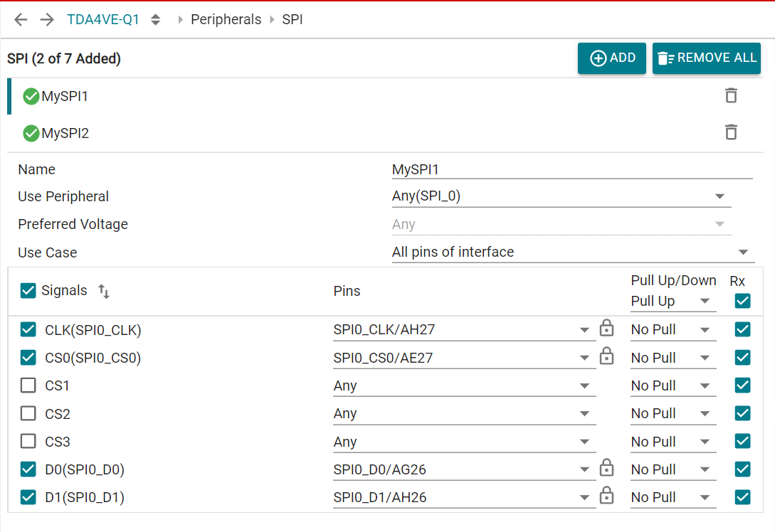
Task: Enable the CS1 signal checkbox
Action: [28, 385]
